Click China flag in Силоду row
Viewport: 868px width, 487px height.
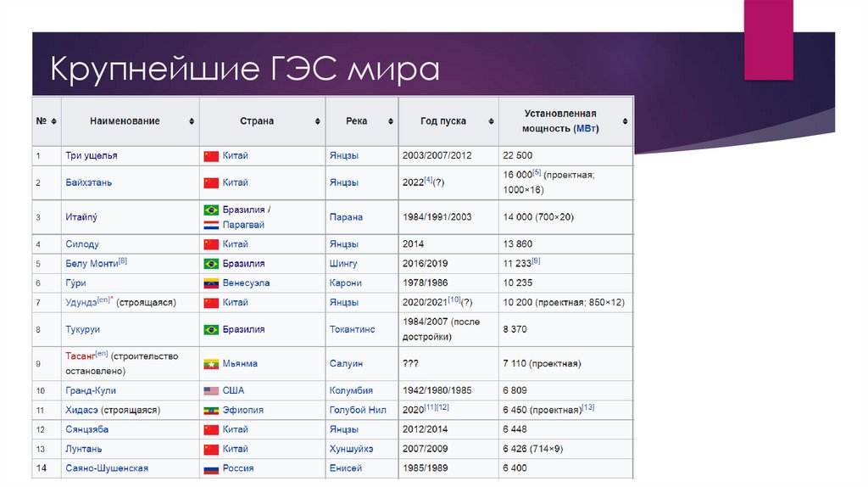coord(211,244)
